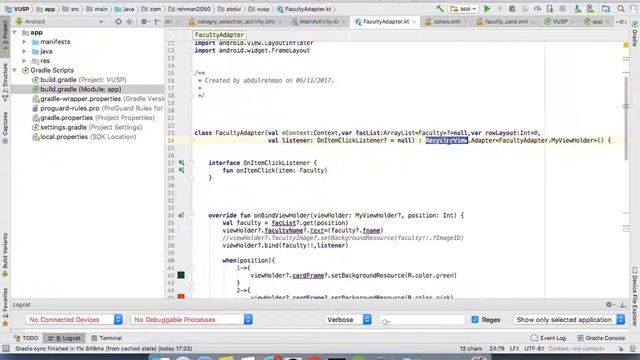Image resolution: width=640 pixels, height=360 pixels.
Task: Open Logcat settings gear icon
Action: pos(609,304)
